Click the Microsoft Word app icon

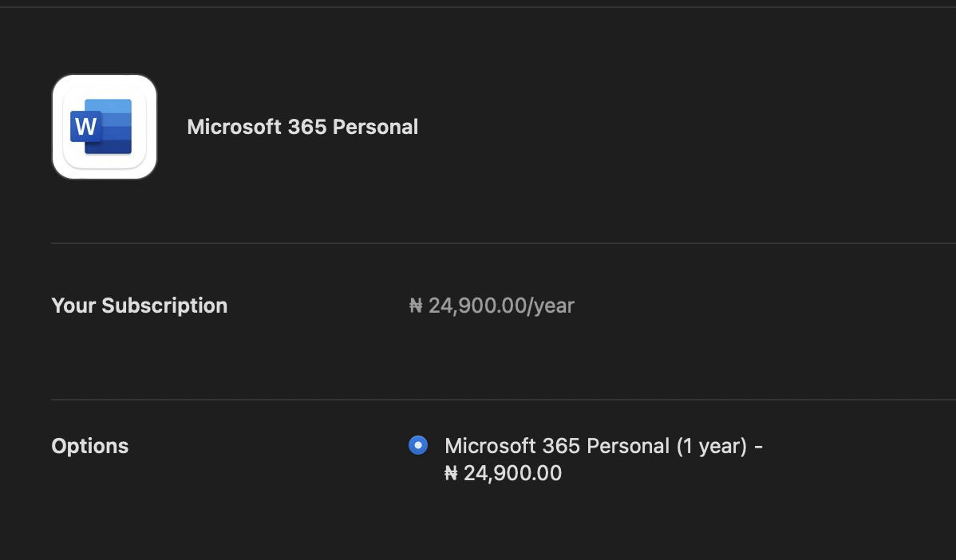click(x=105, y=127)
